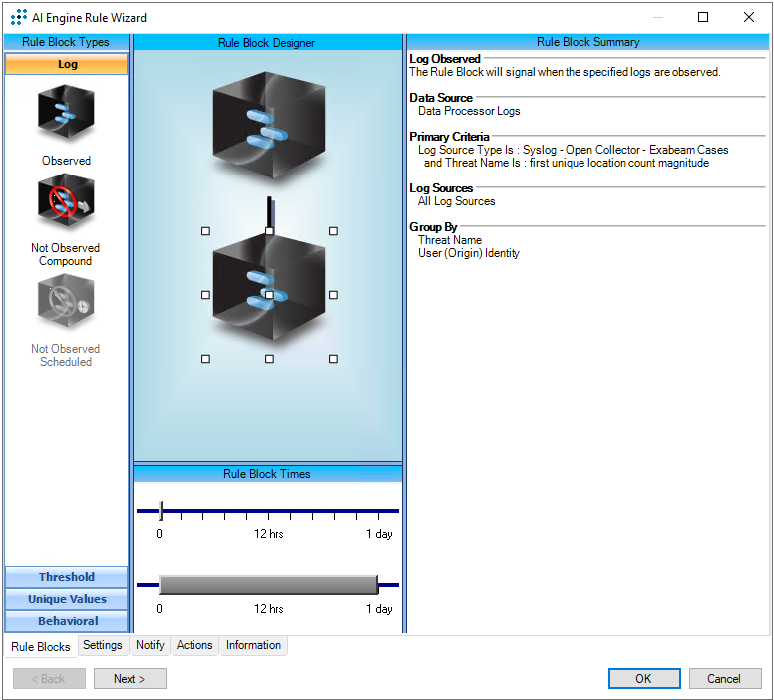Viewport: 774px width, 700px height.
Task: Select the bottom cube in Rule Block Designer
Action: click(x=268, y=292)
